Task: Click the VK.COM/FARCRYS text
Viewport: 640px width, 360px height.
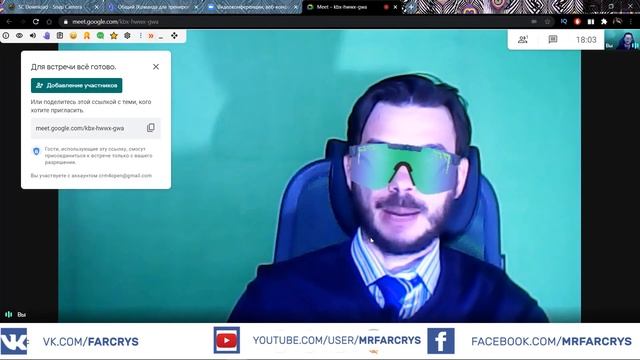Action: click(x=91, y=342)
